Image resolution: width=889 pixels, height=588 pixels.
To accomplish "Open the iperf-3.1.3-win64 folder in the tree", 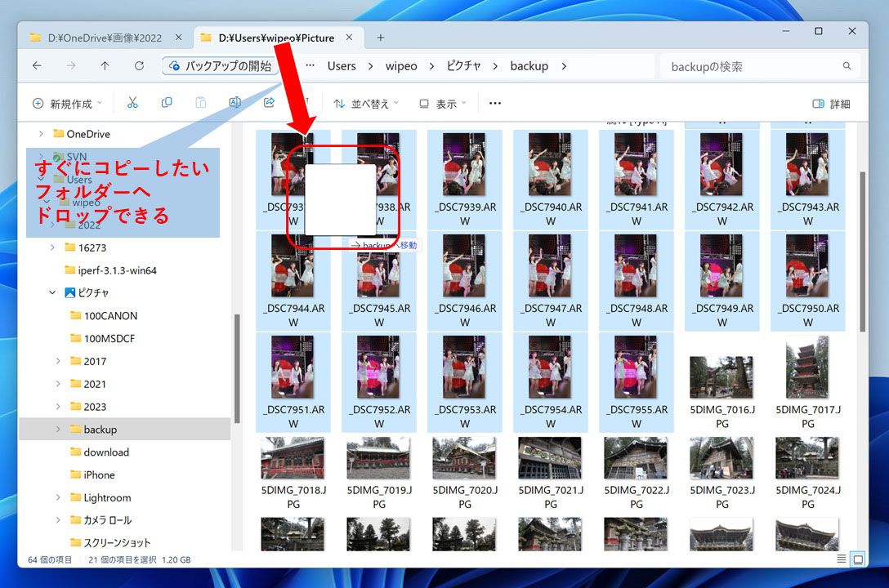I will 117,270.
